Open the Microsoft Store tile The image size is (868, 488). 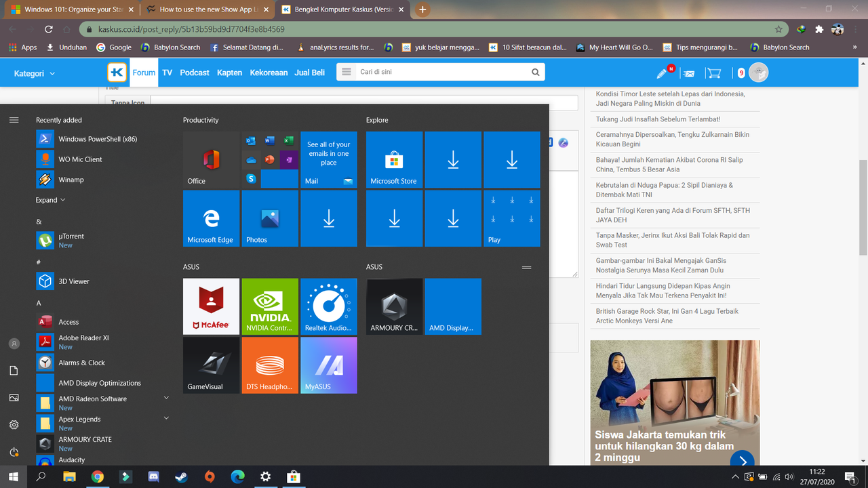pos(394,159)
